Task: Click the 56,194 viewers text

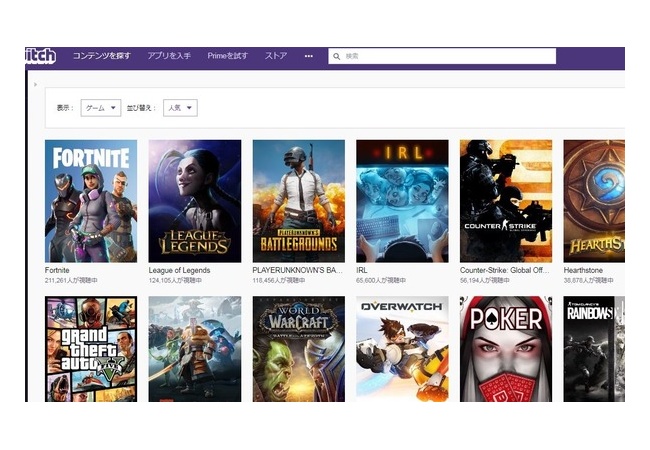Action: tap(485, 281)
